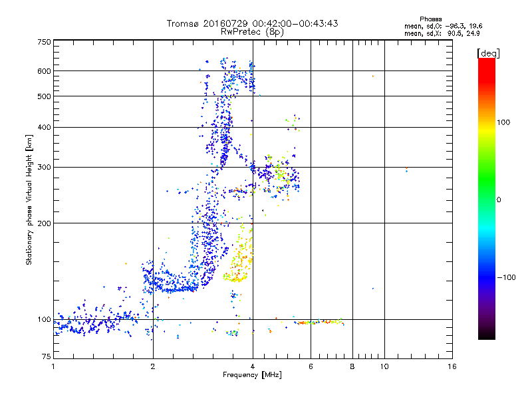Click x-axis tick label '4'
This screenshot has width=532, height=399.
[x=253, y=366]
